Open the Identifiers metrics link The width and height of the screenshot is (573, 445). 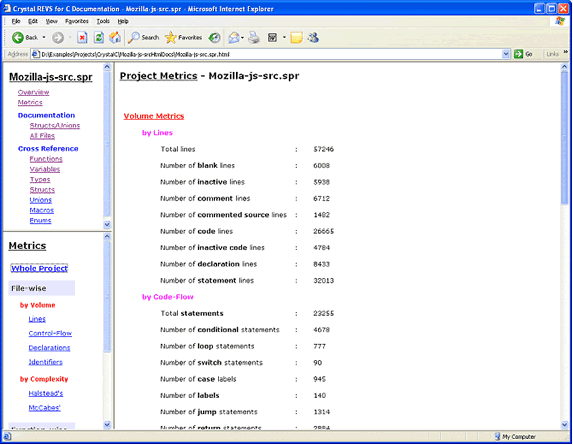(45, 362)
